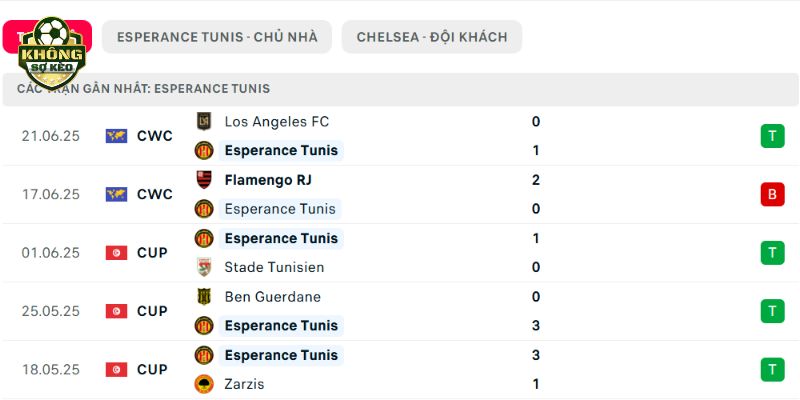Click the Stade Tunisien club crest
Image resolution: width=800 pixels, height=400 pixels.
(204, 267)
